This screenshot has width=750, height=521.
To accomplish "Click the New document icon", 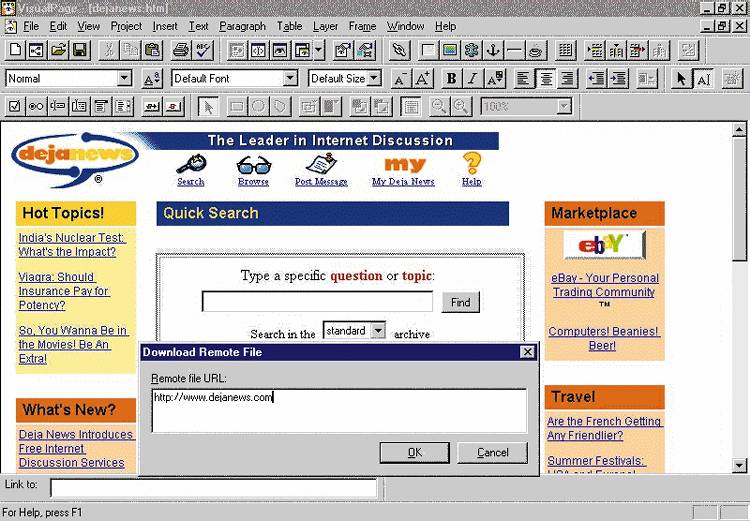I will coord(15,50).
